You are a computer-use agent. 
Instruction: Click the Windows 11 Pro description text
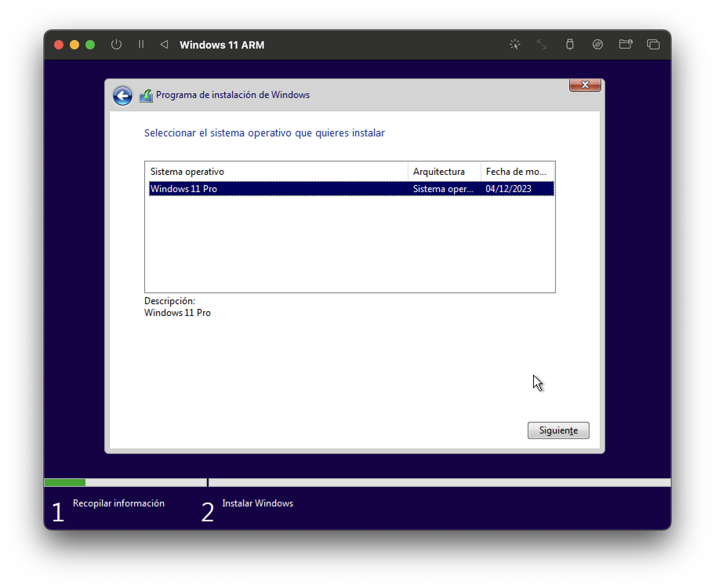(178, 313)
